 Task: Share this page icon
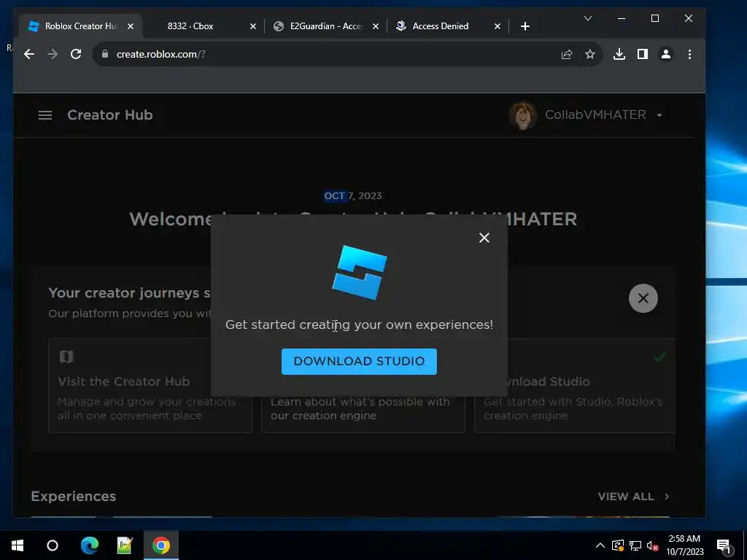pos(566,54)
